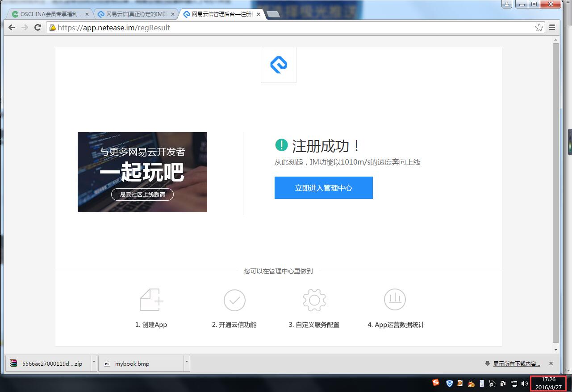Go back to the previous page

12,28
